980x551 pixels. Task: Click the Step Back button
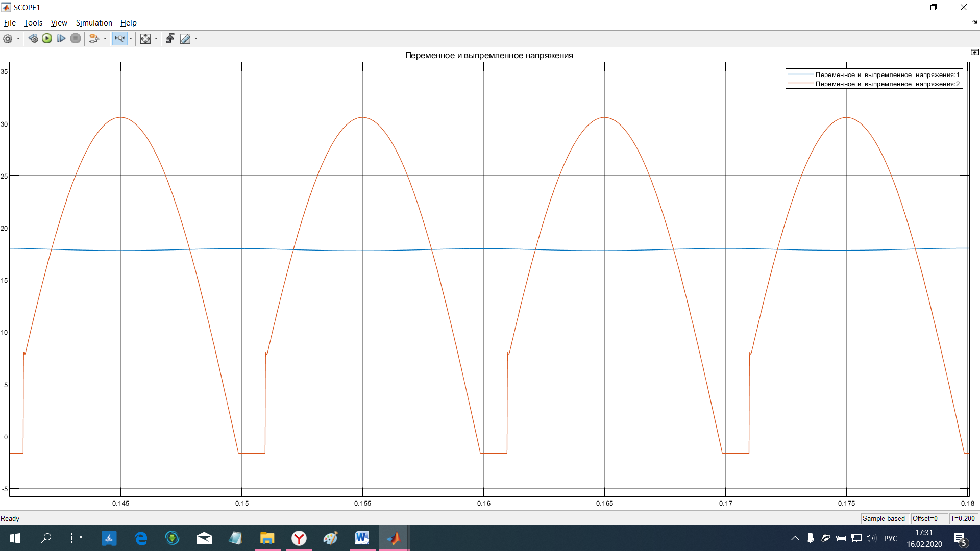[x=33, y=39]
